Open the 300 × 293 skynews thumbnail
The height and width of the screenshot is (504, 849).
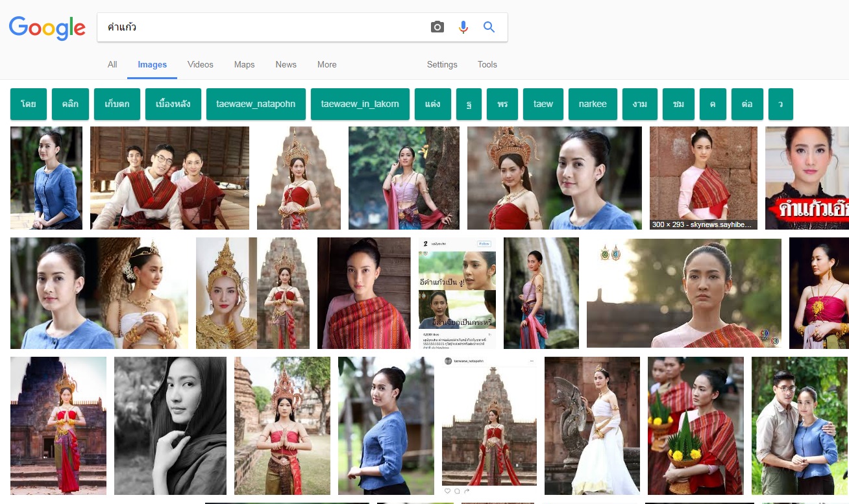click(x=704, y=178)
